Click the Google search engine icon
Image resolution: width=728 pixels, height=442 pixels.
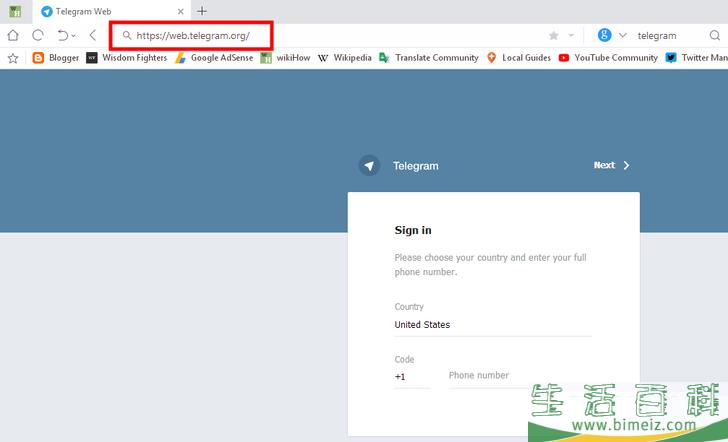[x=604, y=35]
